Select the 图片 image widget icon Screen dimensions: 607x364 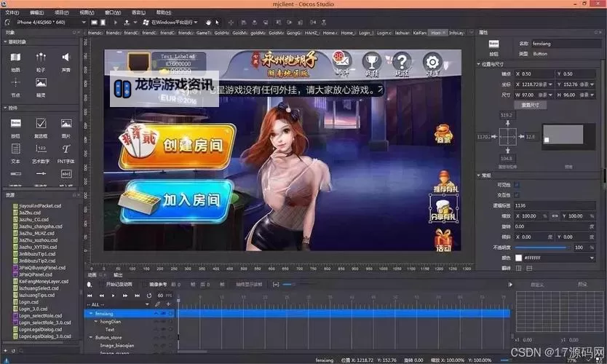tap(66, 124)
